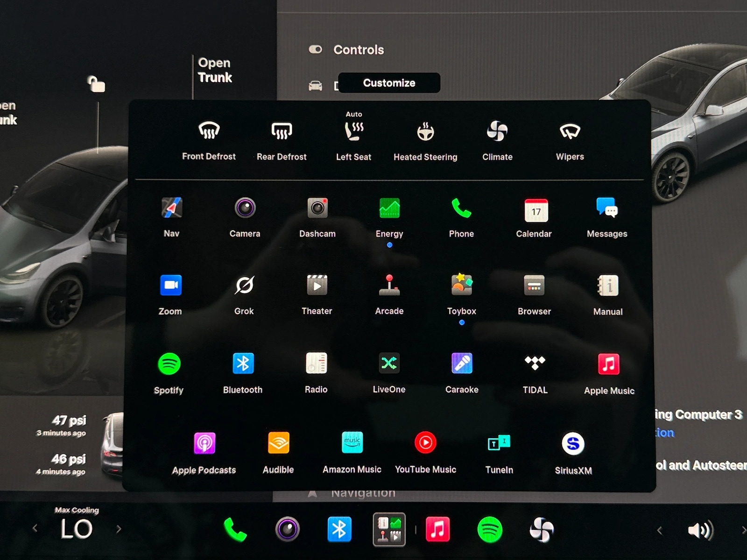This screenshot has width=747, height=560.
Task: Tap the Spotify icon in bottom dock
Action: click(x=490, y=530)
